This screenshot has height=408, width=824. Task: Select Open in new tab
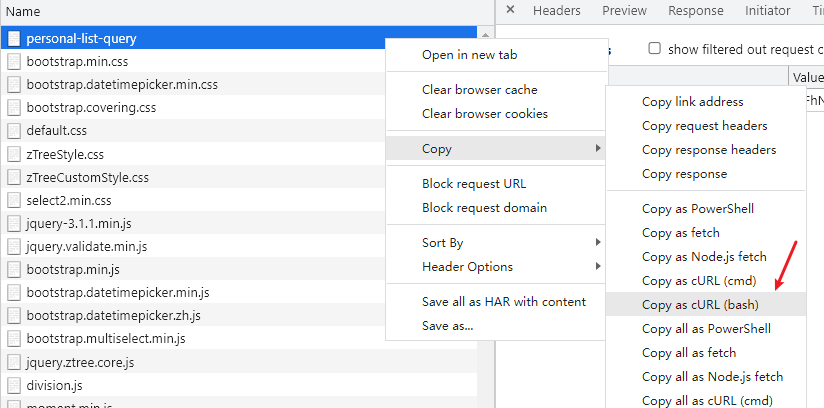click(469, 55)
